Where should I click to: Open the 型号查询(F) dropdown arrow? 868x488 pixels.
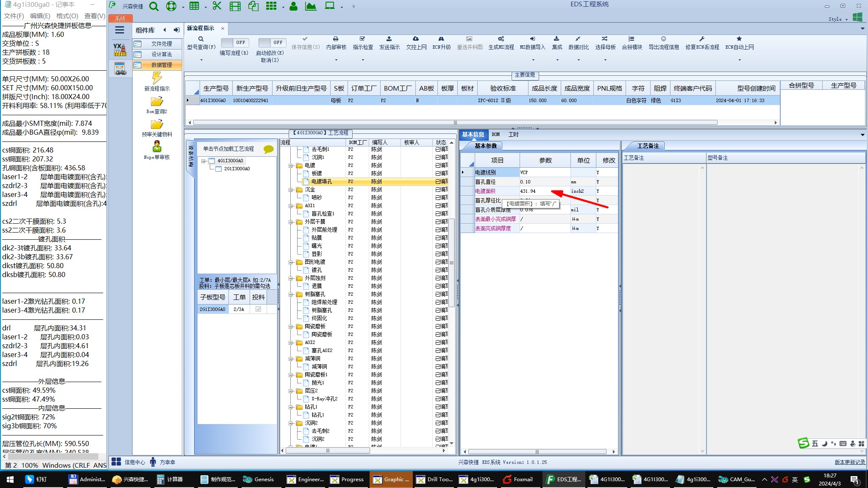point(201,60)
